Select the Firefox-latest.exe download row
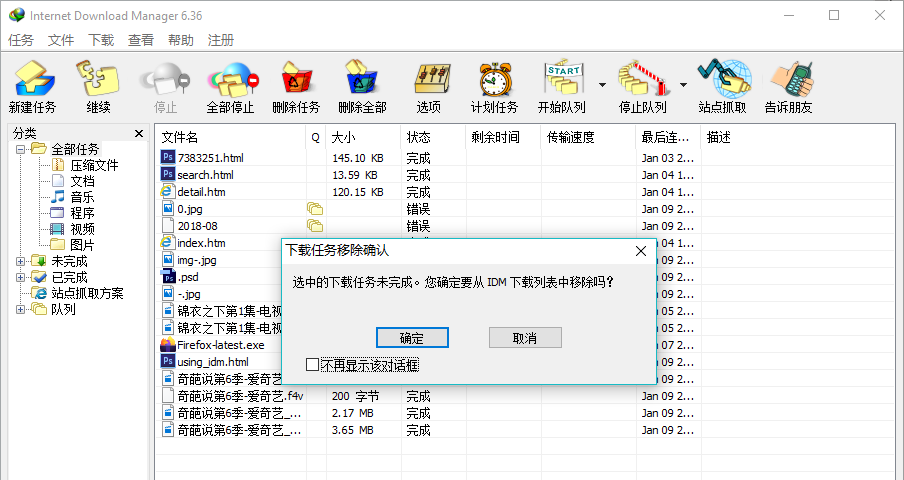 [220, 345]
